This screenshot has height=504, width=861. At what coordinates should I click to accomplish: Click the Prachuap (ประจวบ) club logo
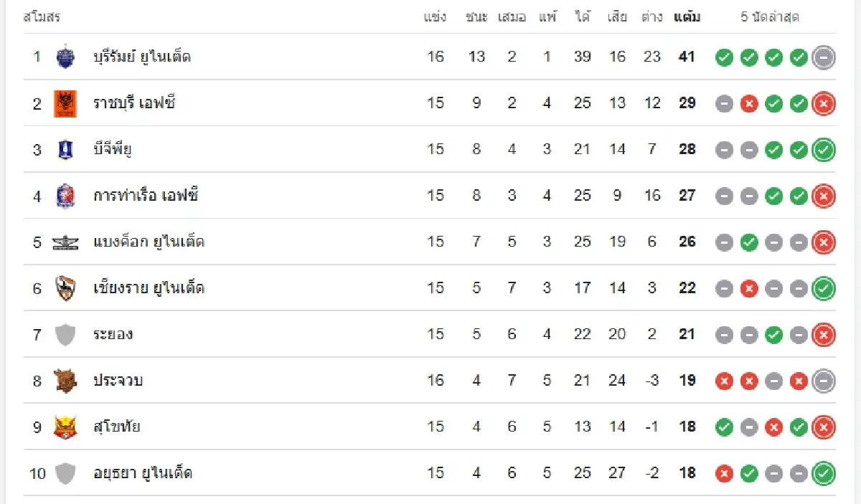tap(65, 381)
